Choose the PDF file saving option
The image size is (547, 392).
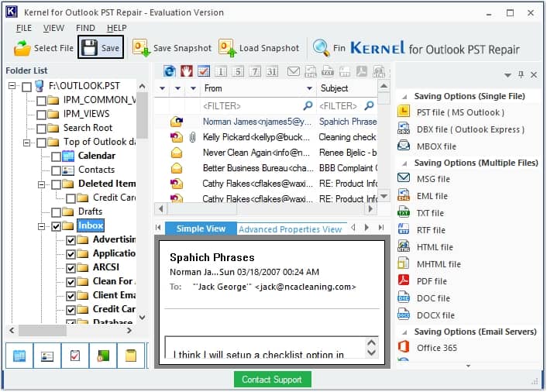pos(432,281)
